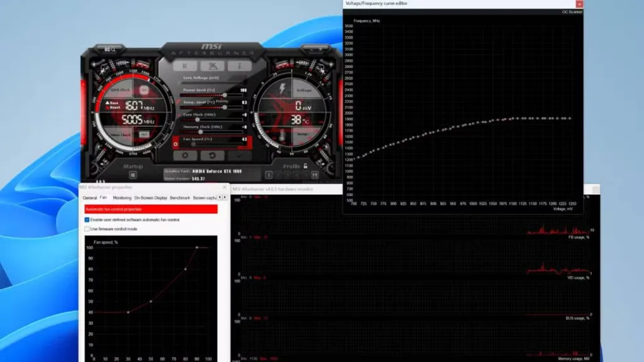Switch to the Fan tab
The width and height of the screenshot is (644, 362).
click(103, 197)
